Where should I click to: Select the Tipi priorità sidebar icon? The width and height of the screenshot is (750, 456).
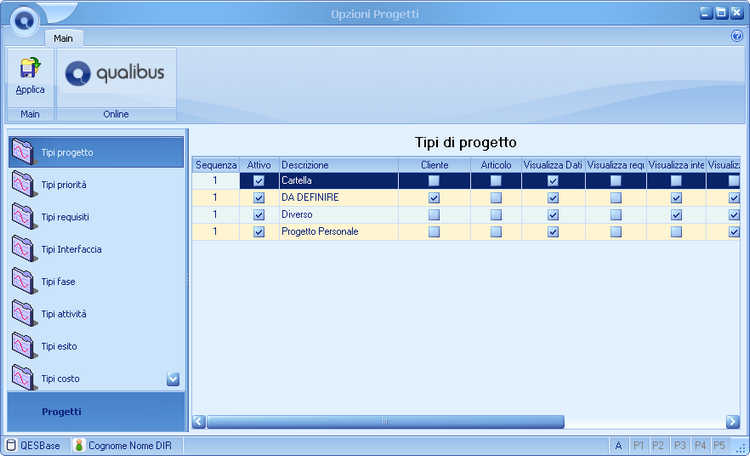pyautogui.click(x=23, y=185)
